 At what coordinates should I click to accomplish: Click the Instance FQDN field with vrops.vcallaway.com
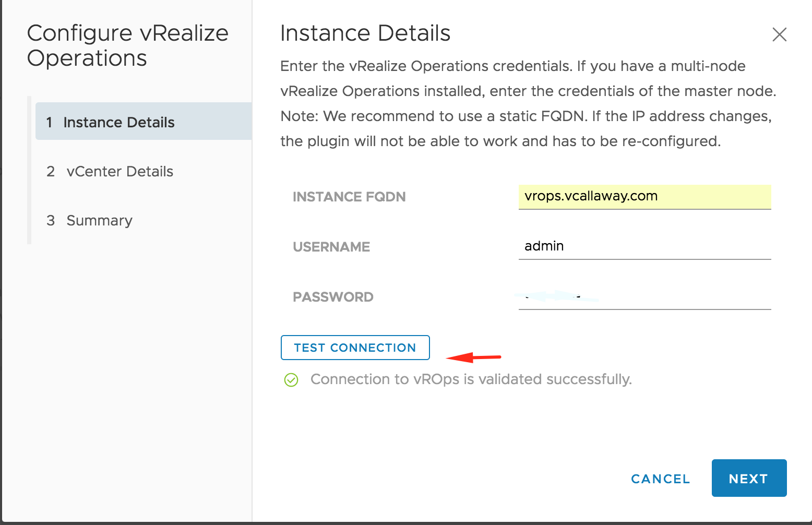pos(644,197)
